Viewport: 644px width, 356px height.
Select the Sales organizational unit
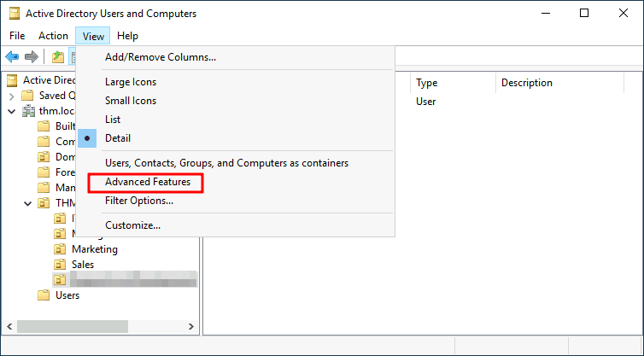pyautogui.click(x=83, y=265)
